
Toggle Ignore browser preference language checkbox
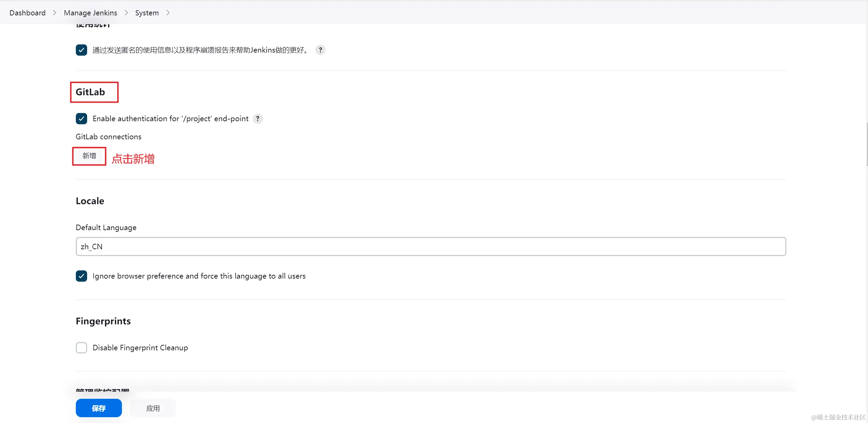81,276
